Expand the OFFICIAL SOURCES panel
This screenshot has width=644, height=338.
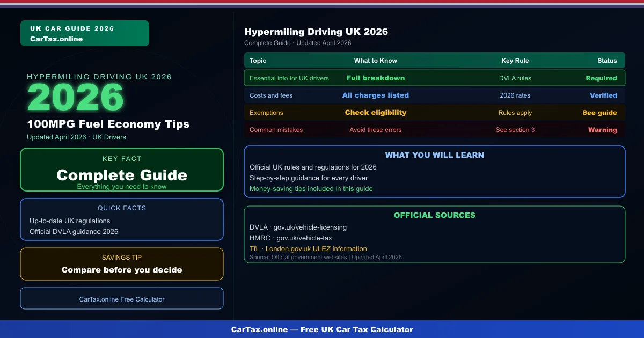tap(435, 233)
